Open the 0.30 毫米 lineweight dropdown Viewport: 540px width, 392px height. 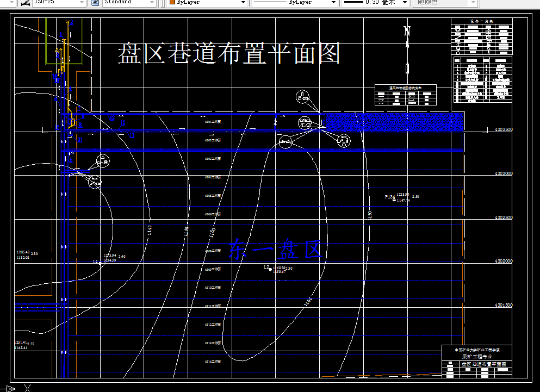pyautogui.click(x=405, y=2)
